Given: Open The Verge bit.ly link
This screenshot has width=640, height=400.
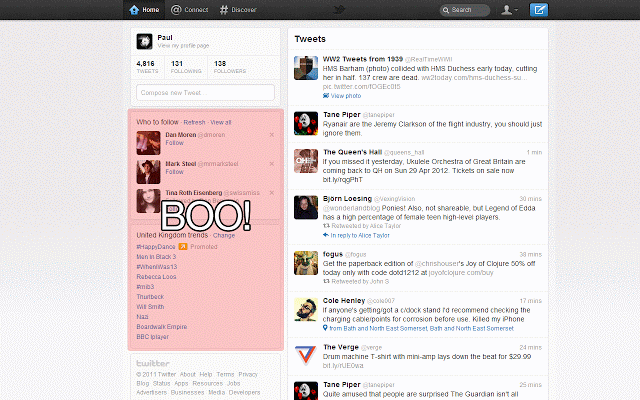Looking at the screenshot, I should pos(343,366).
